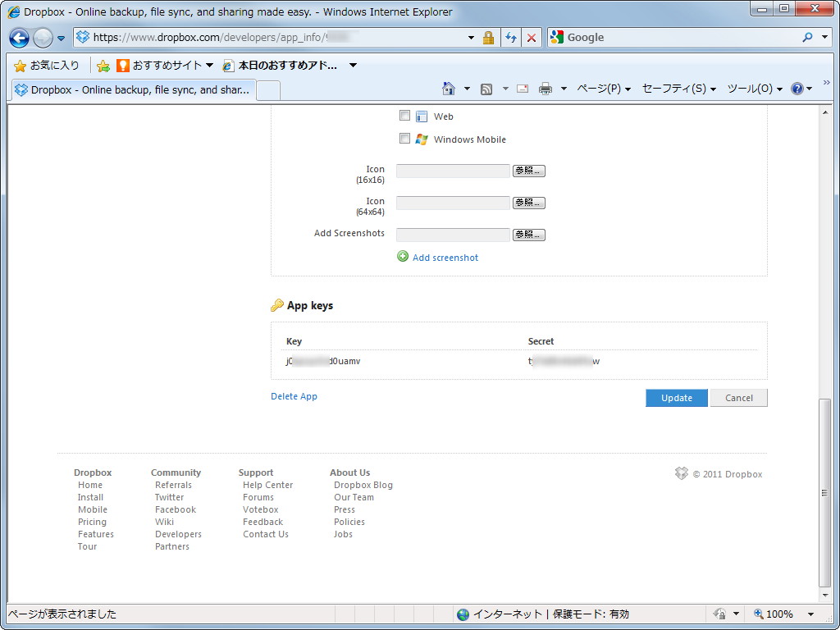Open the セーフティ(S) menu
This screenshot has width=840, height=630.
pos(678,89)
